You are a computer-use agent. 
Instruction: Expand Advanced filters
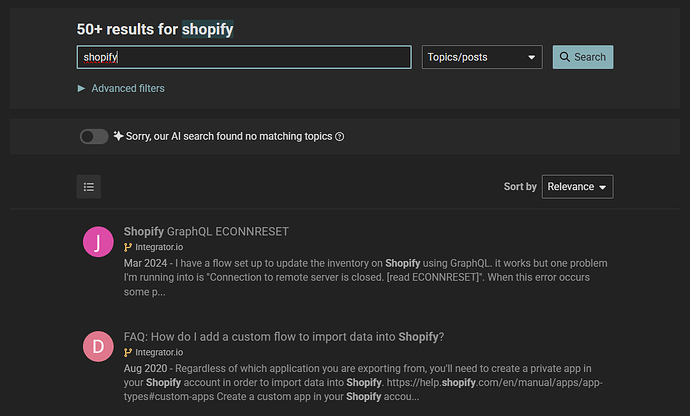click(121, 88)
